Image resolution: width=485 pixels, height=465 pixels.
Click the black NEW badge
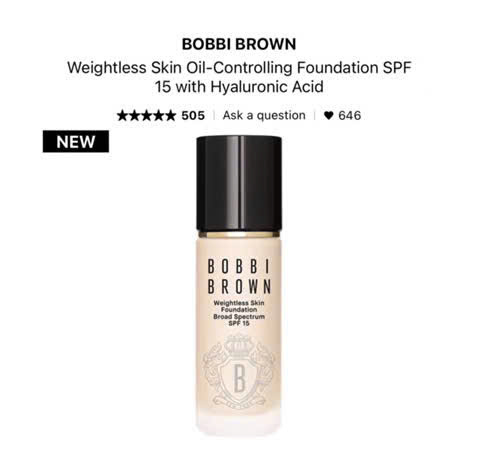[x=76, y=141]
